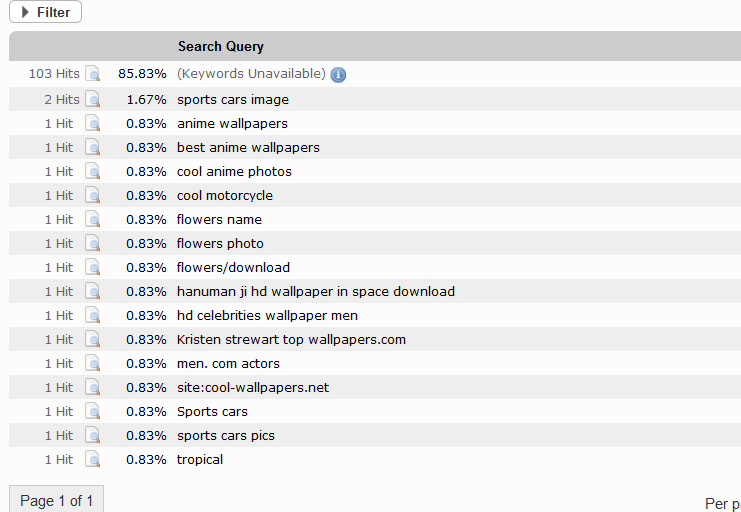Click the hd celebrities wallpaper men query
This screenshot has height=512, width=741.
pos(267,315)
